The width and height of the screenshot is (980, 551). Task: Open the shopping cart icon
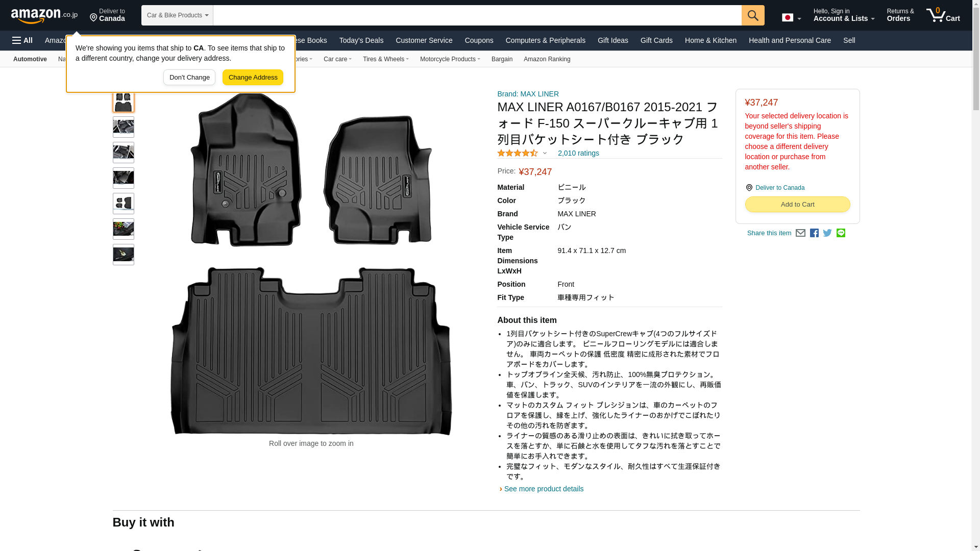pos(943,15)
